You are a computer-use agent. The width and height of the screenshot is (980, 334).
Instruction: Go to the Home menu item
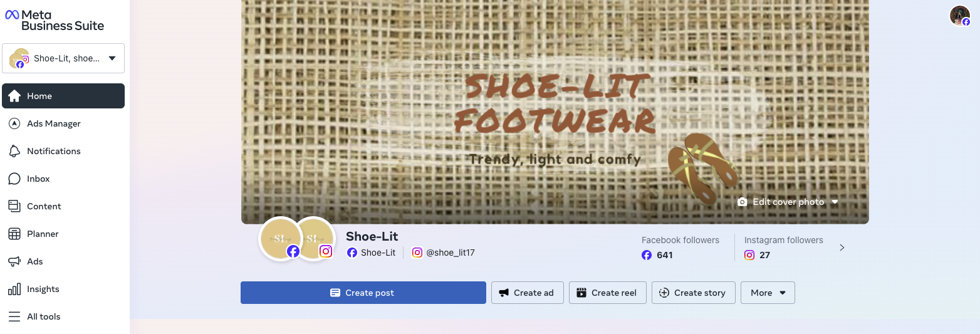[63, 96]
